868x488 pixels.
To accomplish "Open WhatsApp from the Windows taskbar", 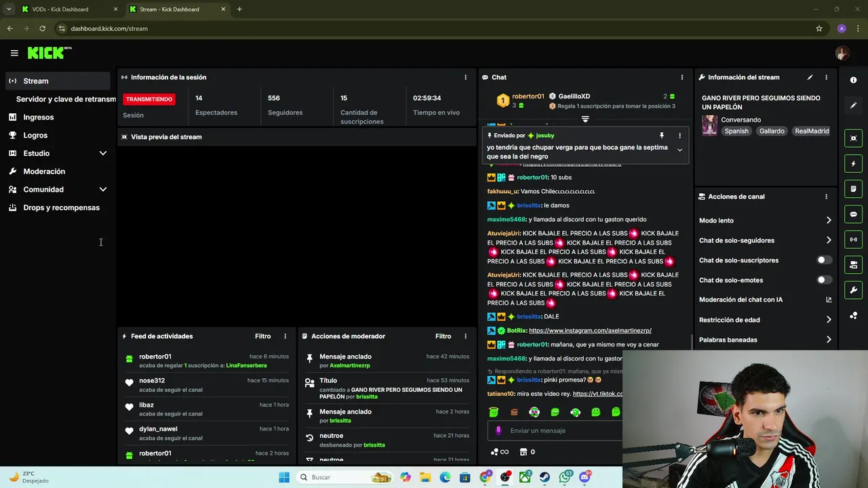I will click(565, 477).
